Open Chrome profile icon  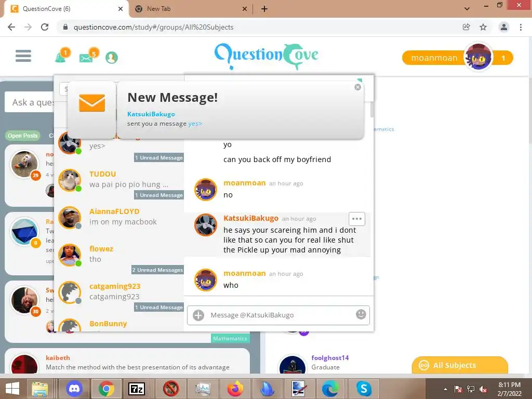(x=504, y=27)
